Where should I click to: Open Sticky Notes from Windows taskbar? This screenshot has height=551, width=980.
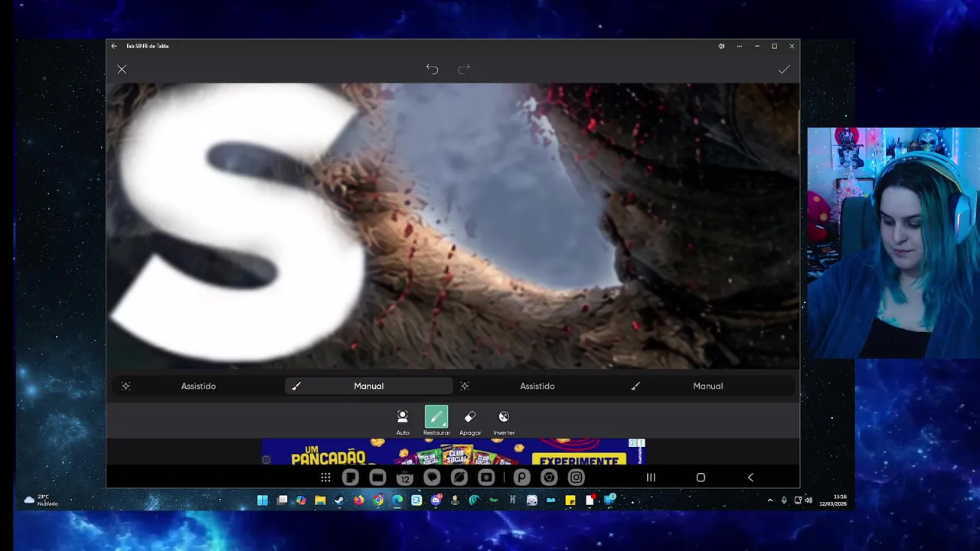[570, 500]
